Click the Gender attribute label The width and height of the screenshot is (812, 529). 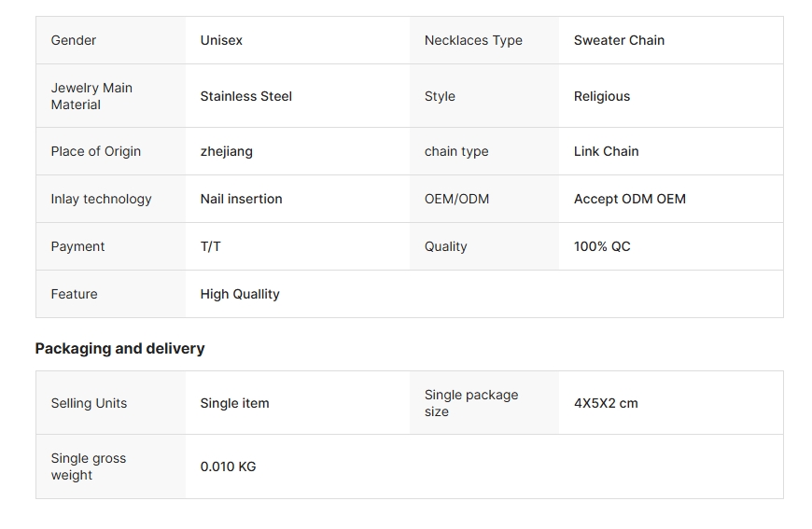(x=74, y=40)
